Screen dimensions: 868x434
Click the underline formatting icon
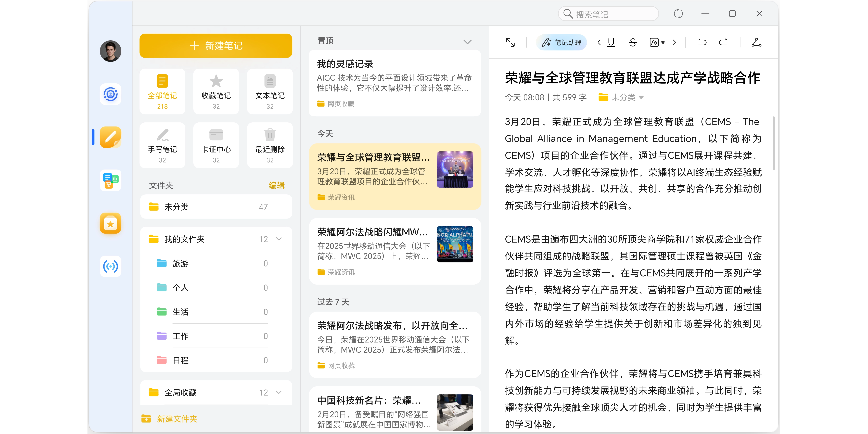pyautogui.click(x=611, y=42)
